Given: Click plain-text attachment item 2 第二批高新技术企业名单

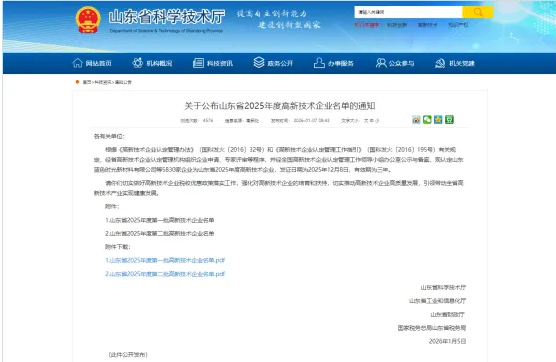Looking at the screenshot, I should click(x=160, y=233).
